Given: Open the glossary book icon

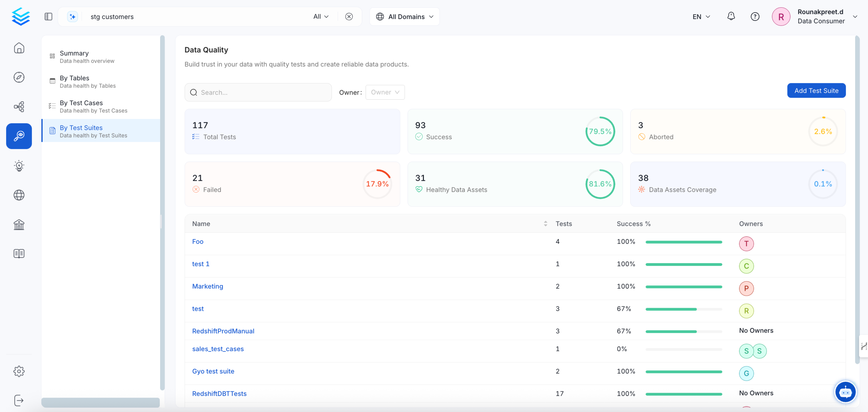Looking at the screenshot, I should pos(19,253).
